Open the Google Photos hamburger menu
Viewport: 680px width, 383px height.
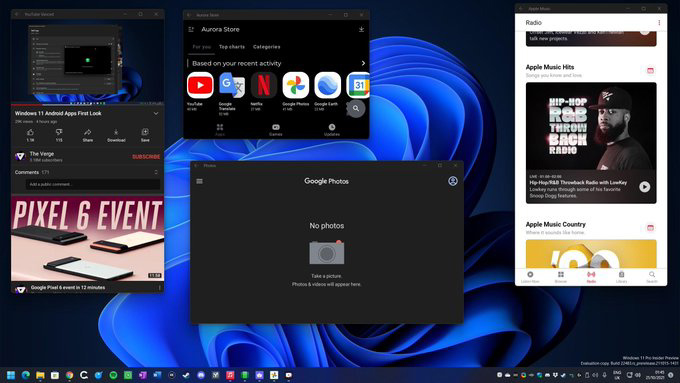pos(199,181)
